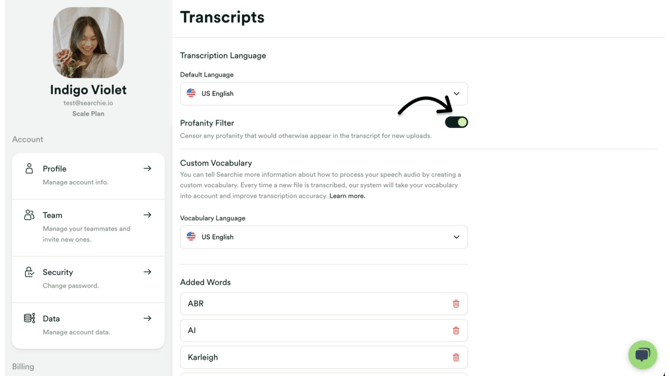
Task: Navigate to Security settings arrow
Action: coord(147,272)
